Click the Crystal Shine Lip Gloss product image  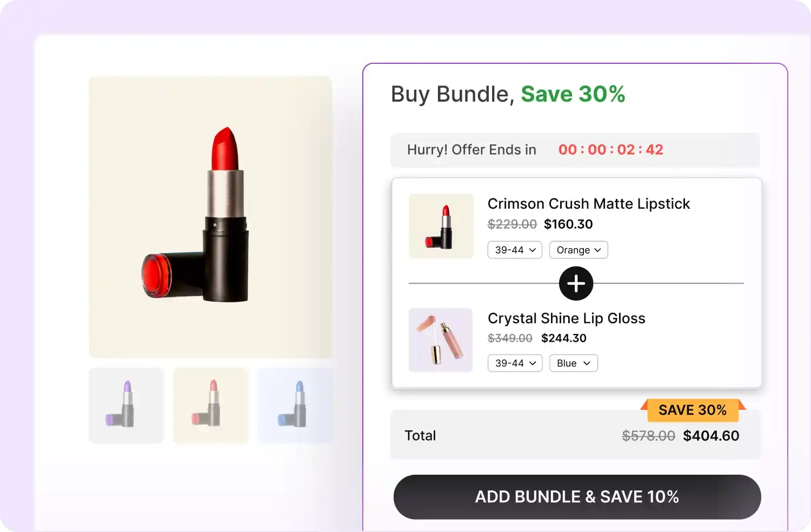point(440,340)
